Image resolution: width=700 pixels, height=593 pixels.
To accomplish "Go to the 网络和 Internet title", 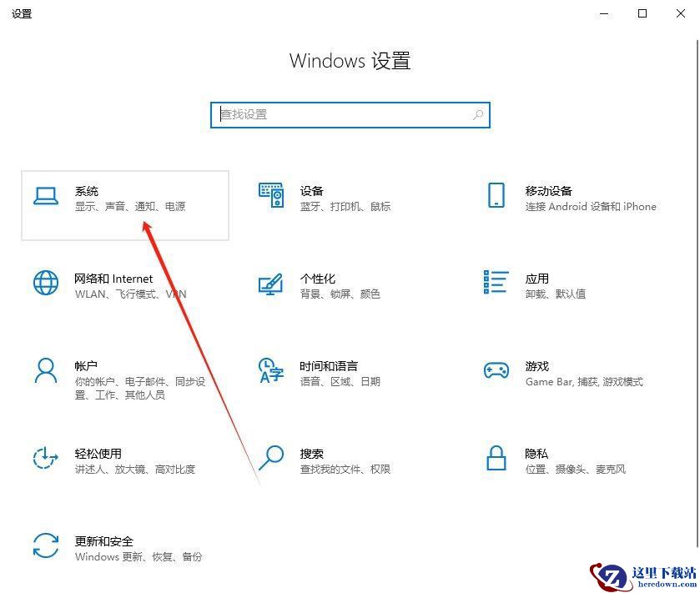I will 113,279.
